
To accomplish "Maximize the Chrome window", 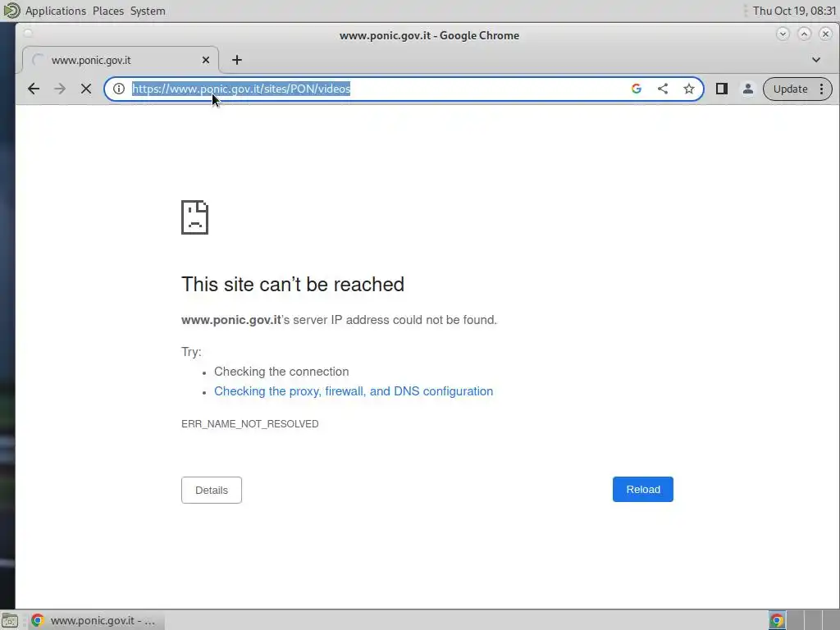I will tap(804, 34).
